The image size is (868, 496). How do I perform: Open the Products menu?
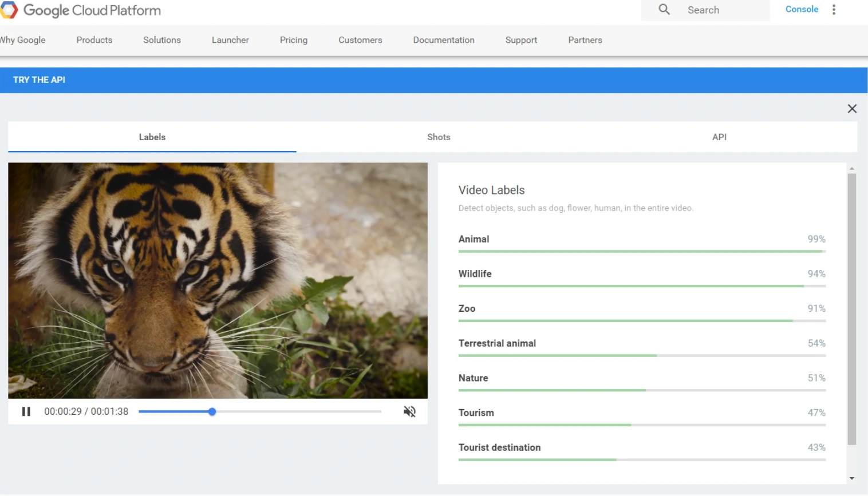tap(94, 40)
